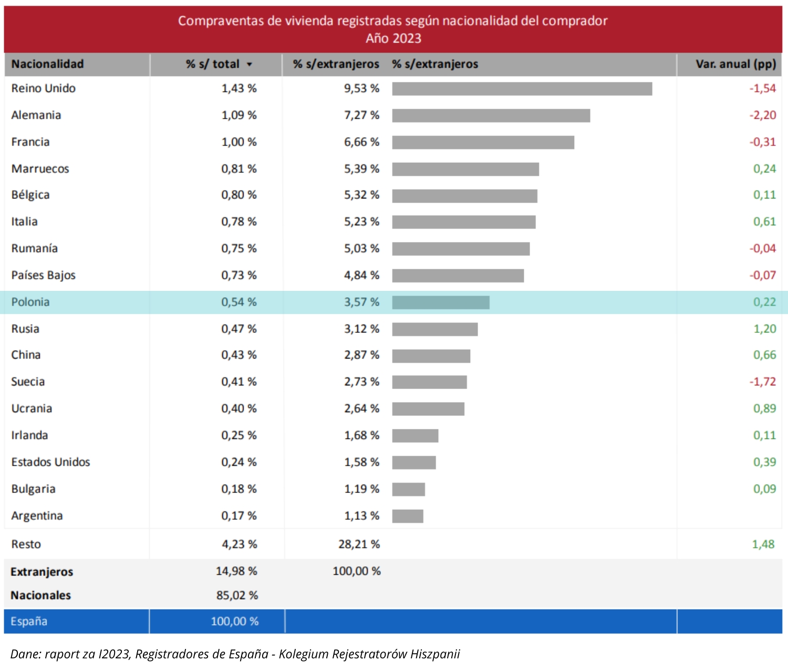Select the Marruecos row name
Viewport: 788px width, 672px height.
click(40, 169)
